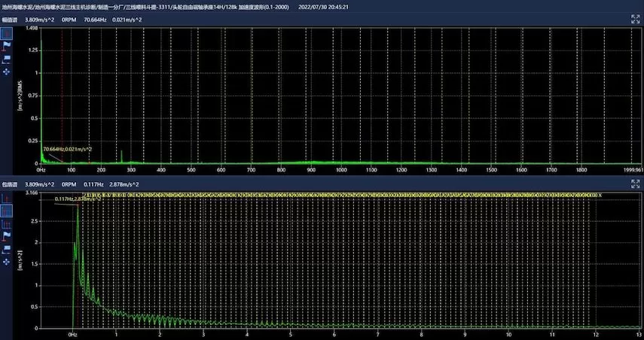Toggle the harmonic cursor tool in the envelope chart
Screen dimensions: 644x340
7,210
